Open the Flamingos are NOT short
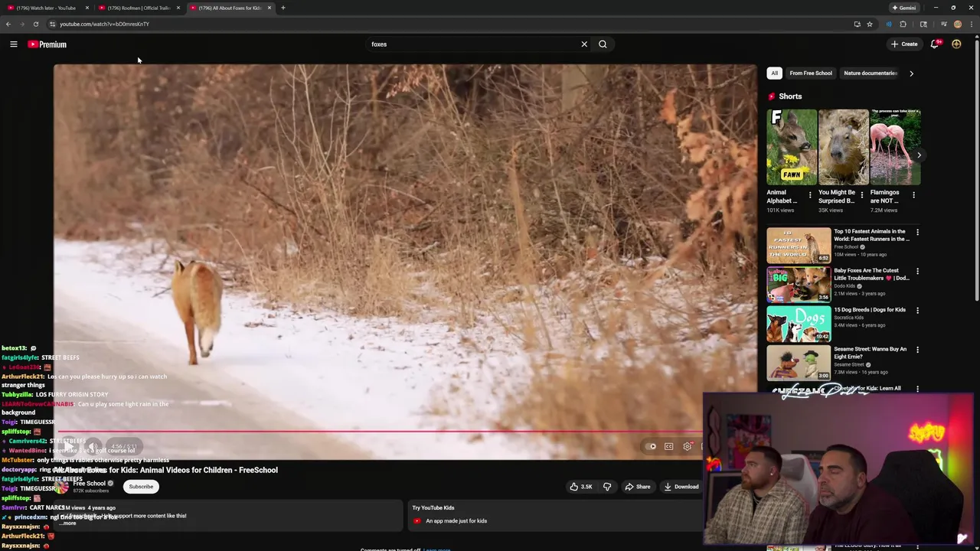The width and height of the screenshot is (980, 551). [x=896, y=147]
